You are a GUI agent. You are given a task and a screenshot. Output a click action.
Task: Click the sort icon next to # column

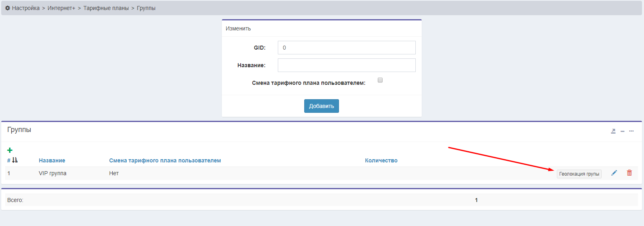(x=15, y=160)
